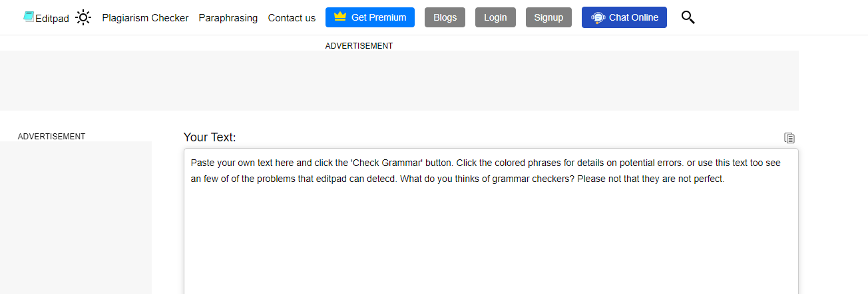Image resolution: width=868 pixels, height=294 pixels.
Task: Click inside the Your Text input area
Action: pyautogui.click(x=491, y=233)
